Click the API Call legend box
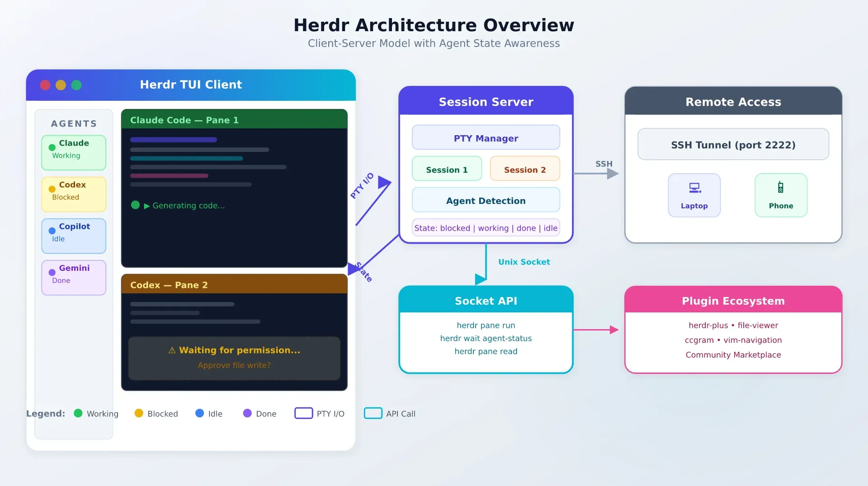The width and height of the screenshot is (868, 486). coord(373,413)
